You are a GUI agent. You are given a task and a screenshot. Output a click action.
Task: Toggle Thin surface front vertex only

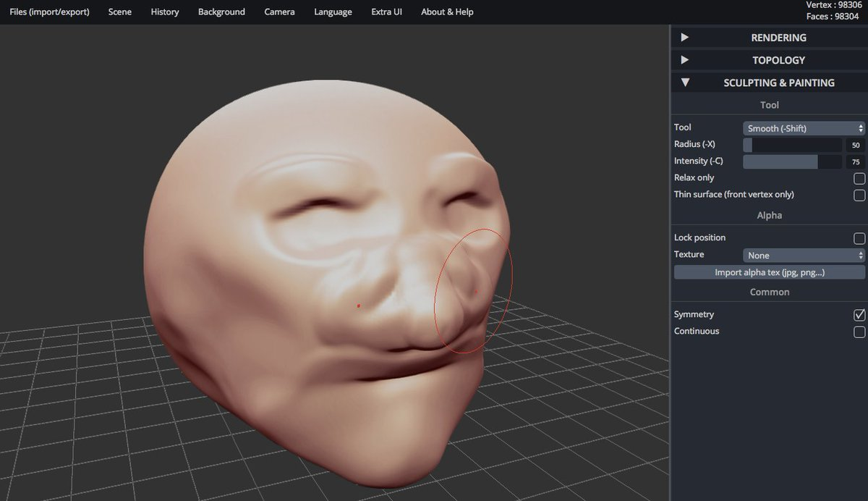pyautogui.click(x=859, y=195)
